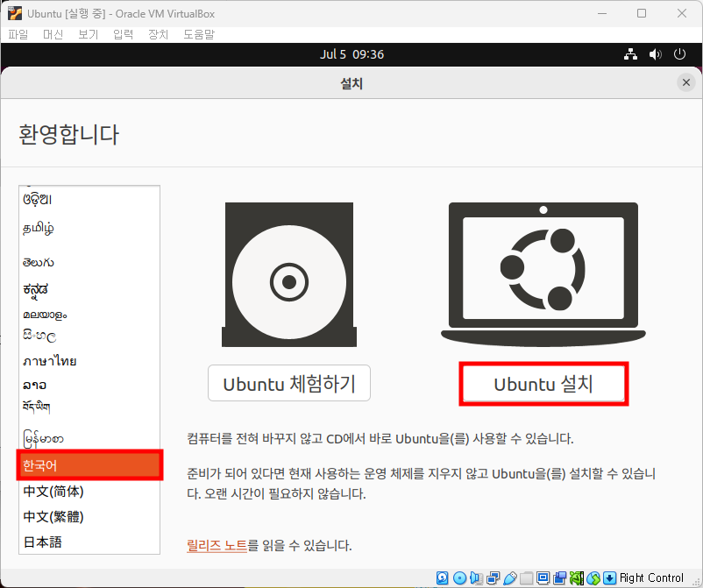Select the Tibetan language entry above Burmese
703x588 pixels.
(x=89, y=407)
